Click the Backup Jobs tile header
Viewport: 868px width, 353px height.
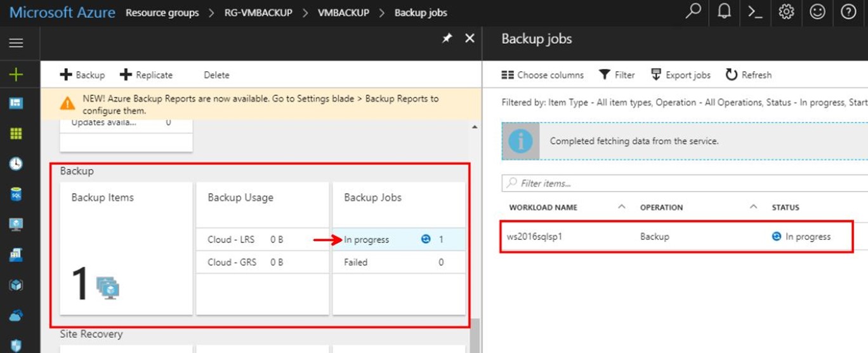pos(372,197)
